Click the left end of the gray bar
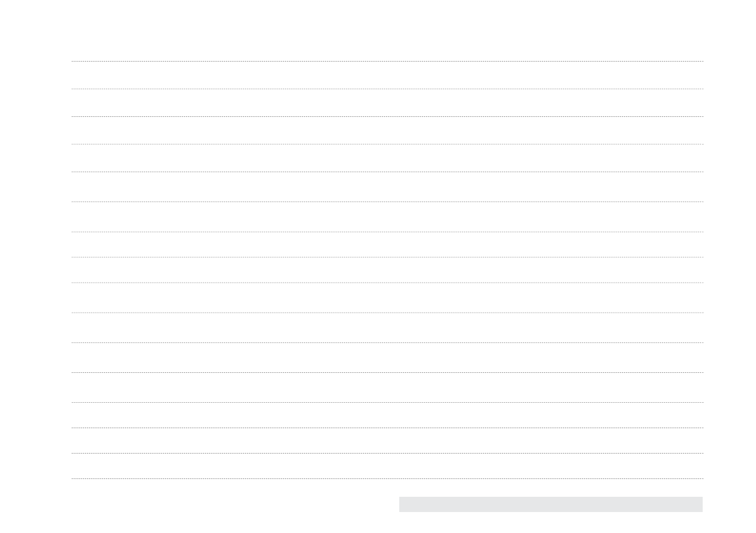 point(403,504)
